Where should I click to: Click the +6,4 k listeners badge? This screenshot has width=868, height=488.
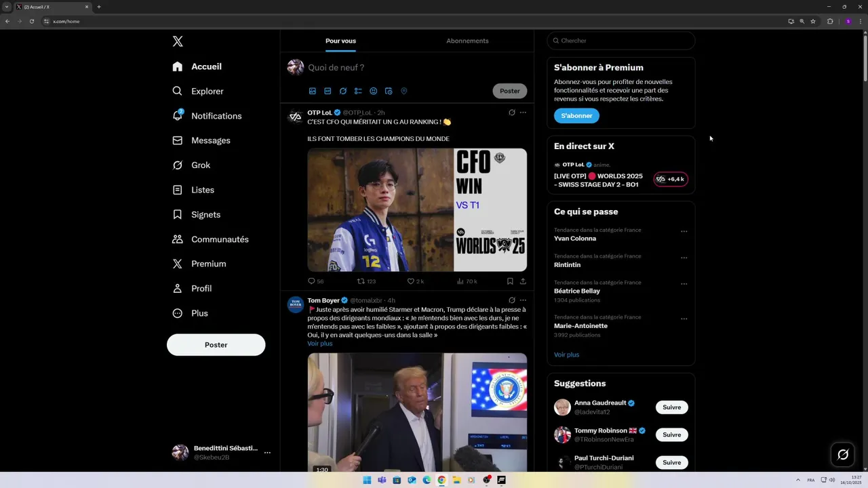pyautogui.click(x=671, y=179)
